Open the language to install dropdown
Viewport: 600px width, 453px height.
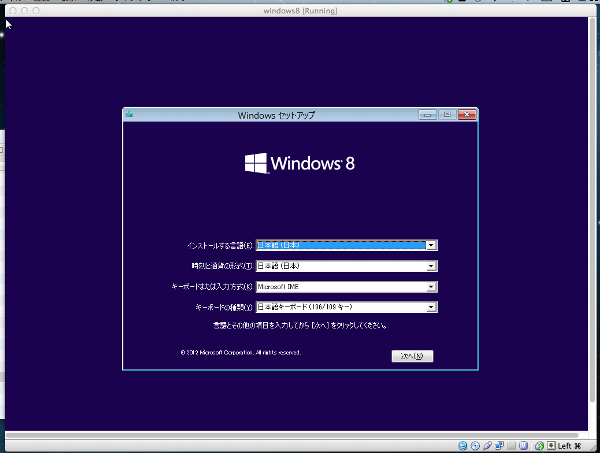point(431,245)
